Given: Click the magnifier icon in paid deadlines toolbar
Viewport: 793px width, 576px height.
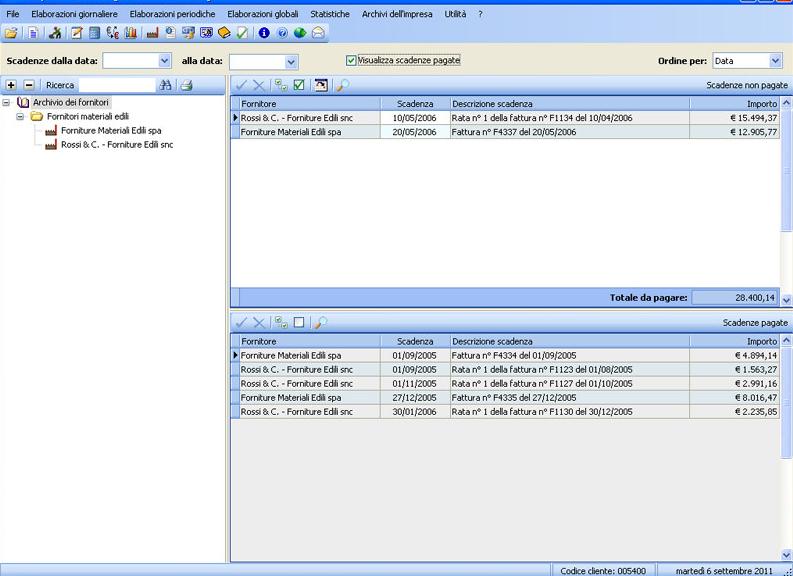Looking at the screenshot, I should 321,323.
